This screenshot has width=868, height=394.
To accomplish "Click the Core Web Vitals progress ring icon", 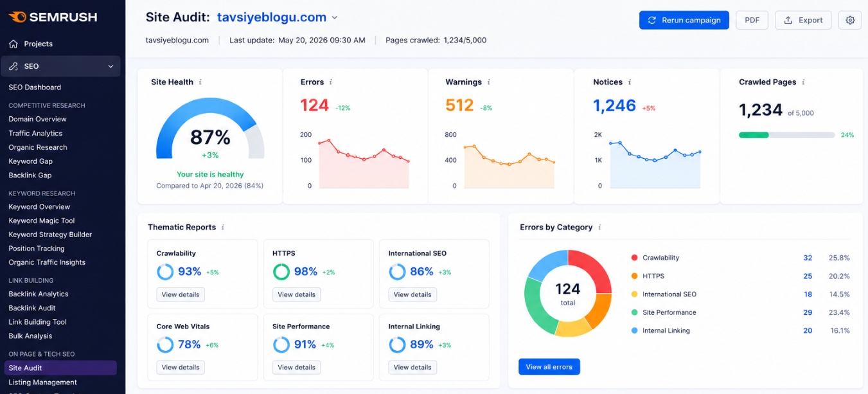I will (x=165, y=345).
